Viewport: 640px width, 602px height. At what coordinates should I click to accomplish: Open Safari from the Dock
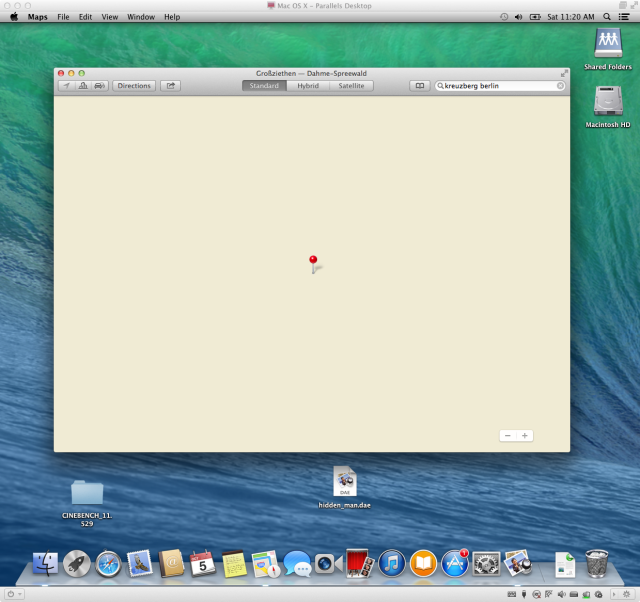point(108,564)
